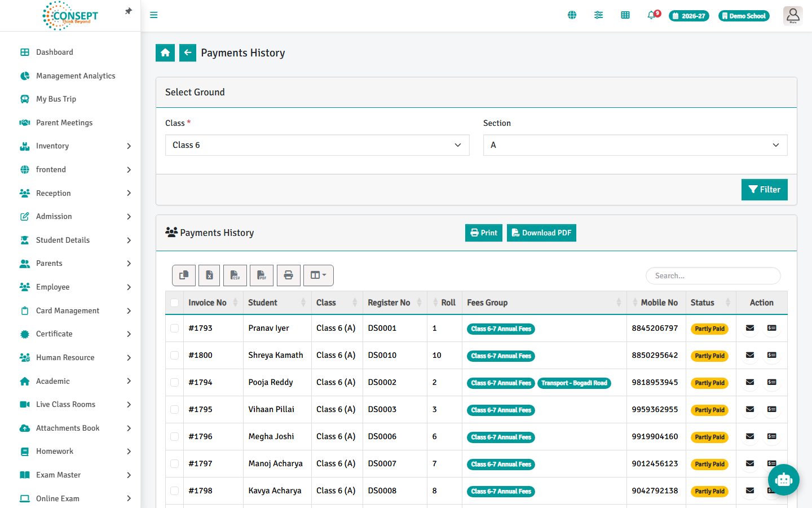Screen dimensions: 812x508
Task: Check the select-all header checkbox
Action: click(x=174, y=303)
